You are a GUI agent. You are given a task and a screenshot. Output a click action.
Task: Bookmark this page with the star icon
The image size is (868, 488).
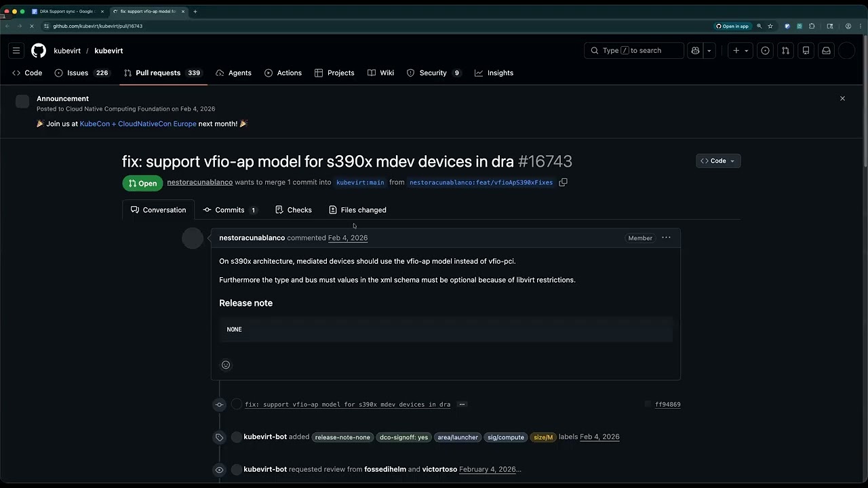tap(770, 26)
